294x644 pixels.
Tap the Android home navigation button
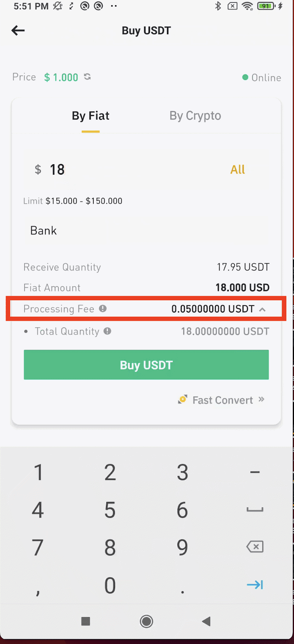tap(146, 621)
